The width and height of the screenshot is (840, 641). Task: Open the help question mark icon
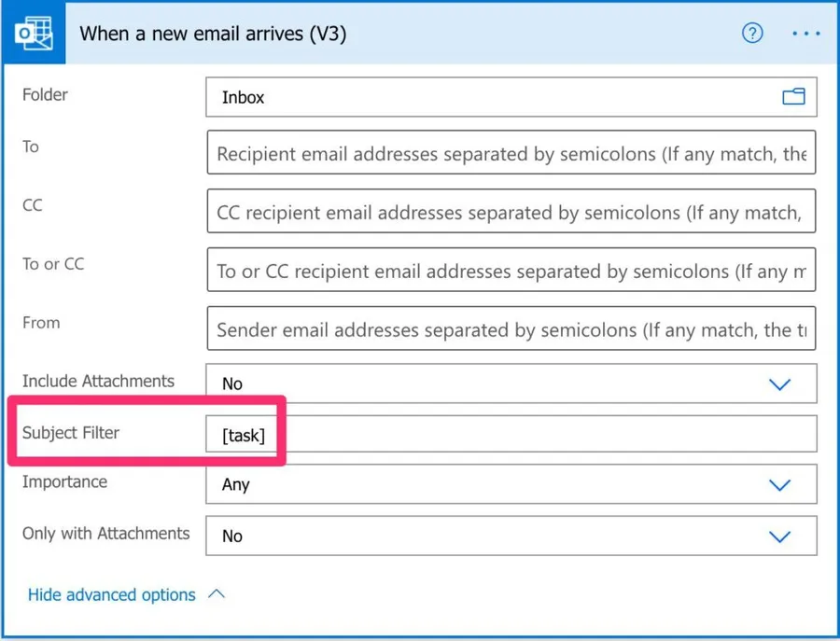coord(752,34)
